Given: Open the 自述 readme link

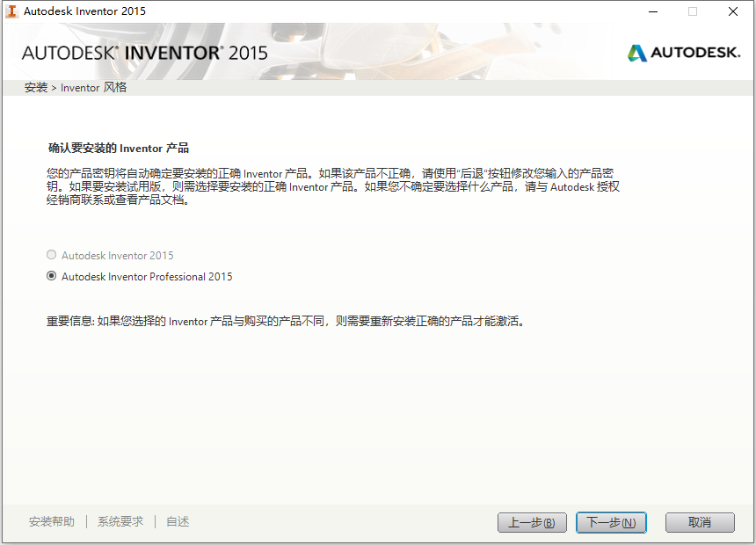Looking at the screenshot, I should (x=178, y=522).
